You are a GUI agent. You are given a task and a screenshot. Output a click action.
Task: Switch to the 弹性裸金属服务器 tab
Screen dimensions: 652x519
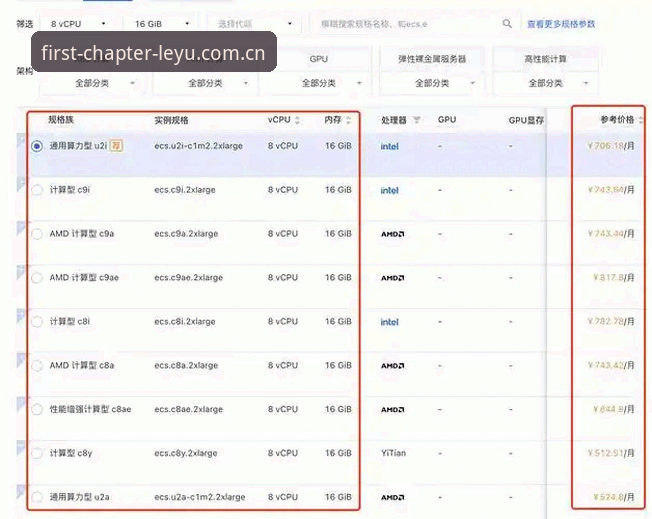(x=432, y=59)
